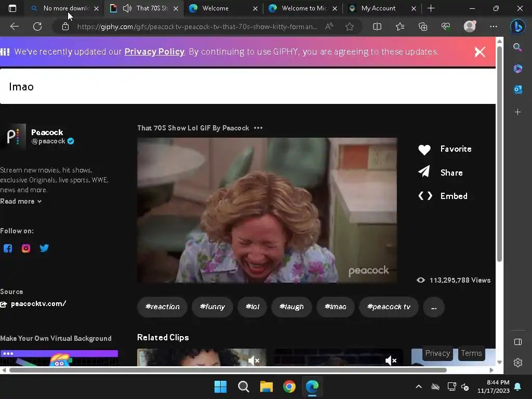Open the GIF title three-dots menu
Viewport: 532px width, 399px height.
click(258, 128)
